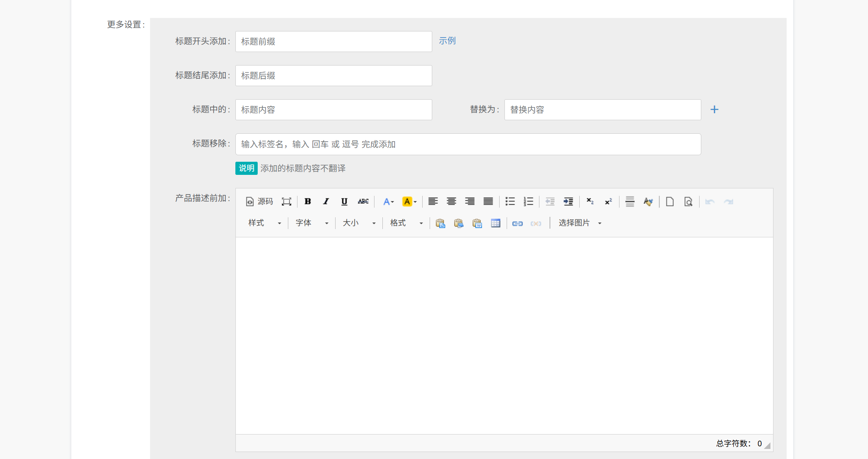Expand the 大小 size dropdown

click(x=359, y=223)
